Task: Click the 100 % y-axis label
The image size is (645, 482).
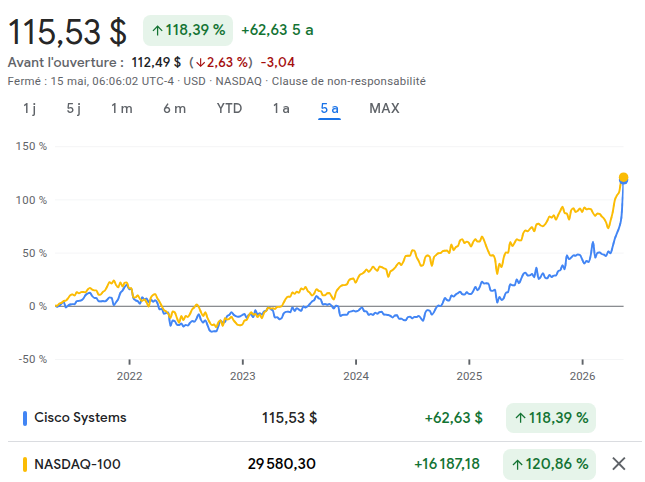Action: pyautogui.click(x=31, y=200)
